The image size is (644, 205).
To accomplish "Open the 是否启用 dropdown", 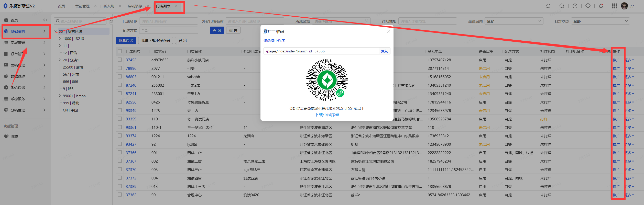I will click(514, 21).
